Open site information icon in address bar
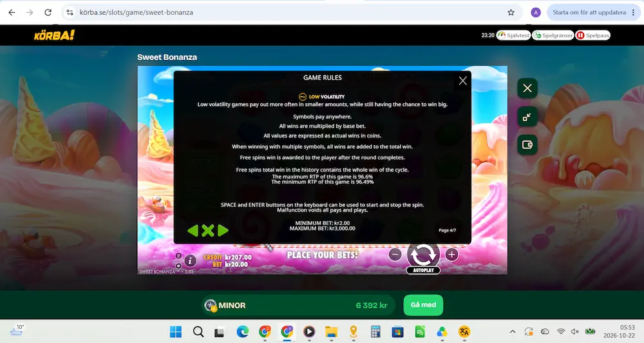 click(x=70, y=12)
